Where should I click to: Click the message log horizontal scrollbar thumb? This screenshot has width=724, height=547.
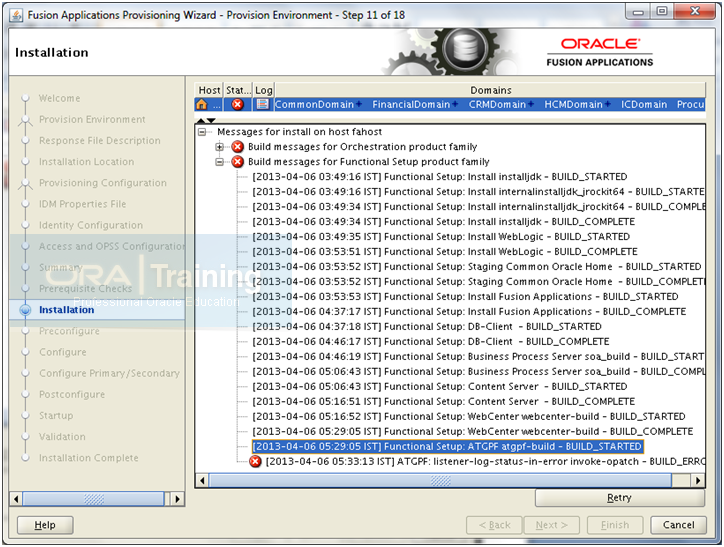(440, 481)
